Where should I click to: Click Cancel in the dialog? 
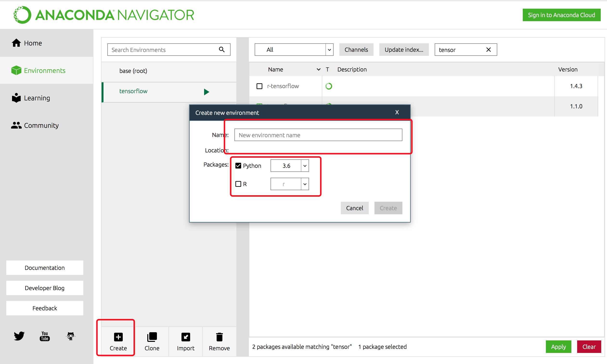click(355, 208)
